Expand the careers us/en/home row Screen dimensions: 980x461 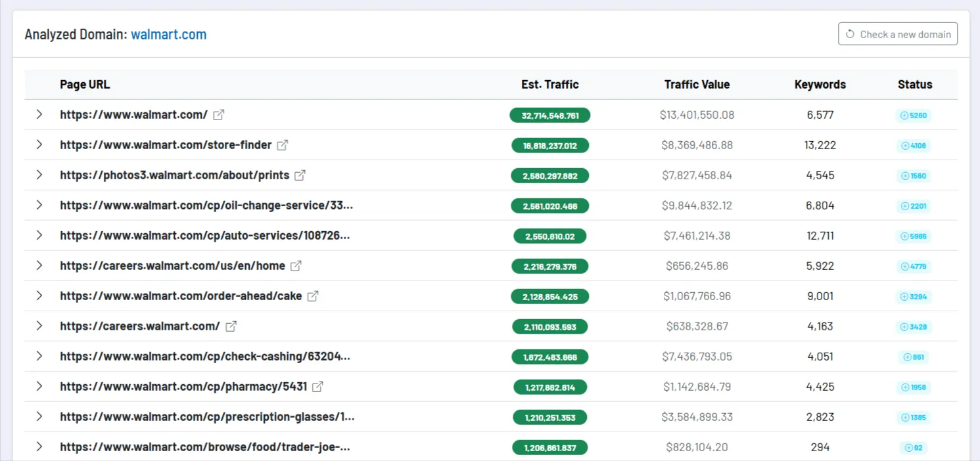(39, 265)
